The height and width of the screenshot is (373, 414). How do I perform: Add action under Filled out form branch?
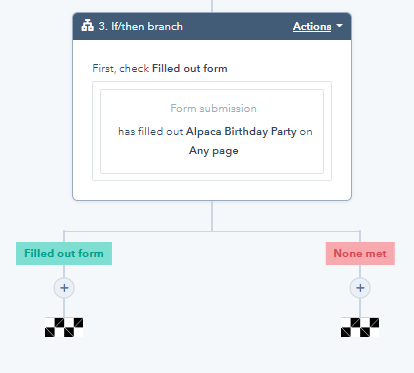point(64,288)
